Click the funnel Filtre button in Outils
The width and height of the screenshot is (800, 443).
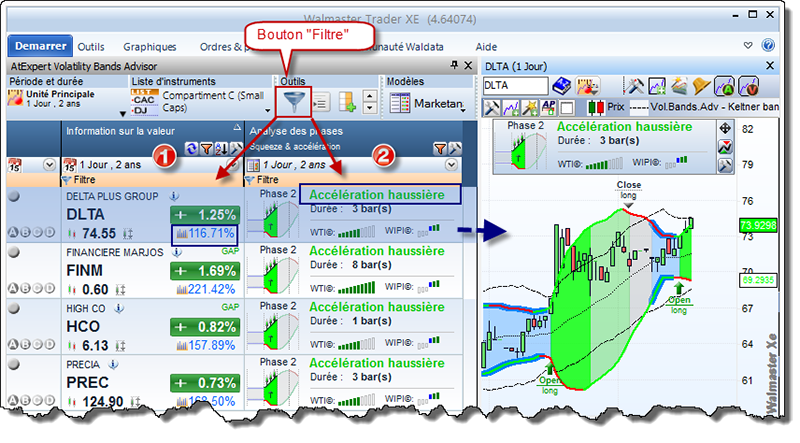coord(294,102)
